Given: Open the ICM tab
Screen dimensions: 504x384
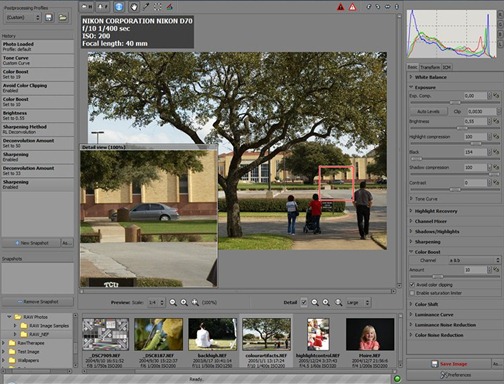Looking at the screenshot, I should (x=447, y=67).
